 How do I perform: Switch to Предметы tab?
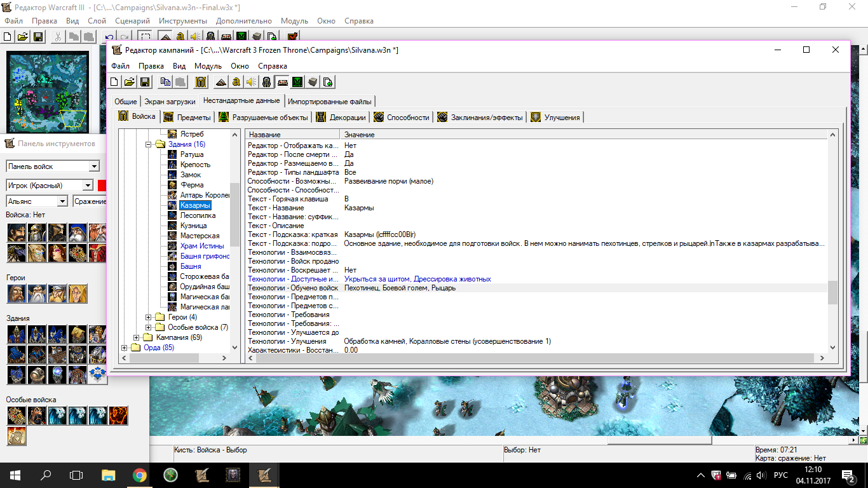point(187,117)
